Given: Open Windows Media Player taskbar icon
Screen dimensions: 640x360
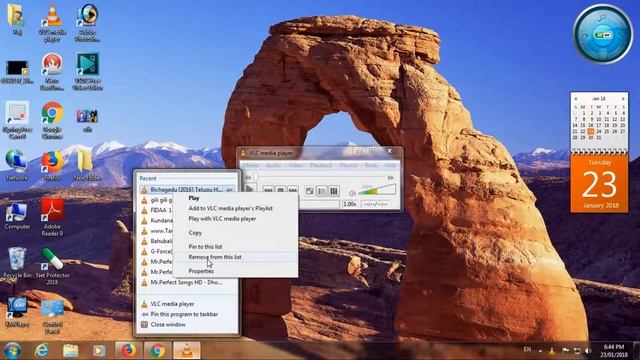Looking at the screenshot, I should point(99,351).
